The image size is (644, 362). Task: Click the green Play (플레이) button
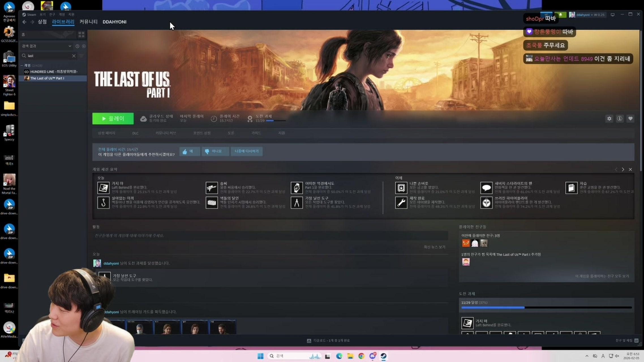pos(113,118)
